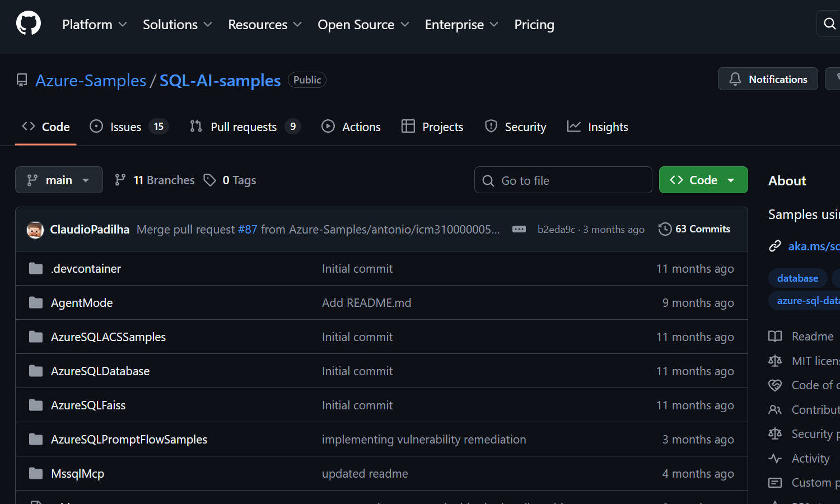Screen dimensions: 840x504
Task: Click the search magnifier icon in header
Action: [829, 24]
